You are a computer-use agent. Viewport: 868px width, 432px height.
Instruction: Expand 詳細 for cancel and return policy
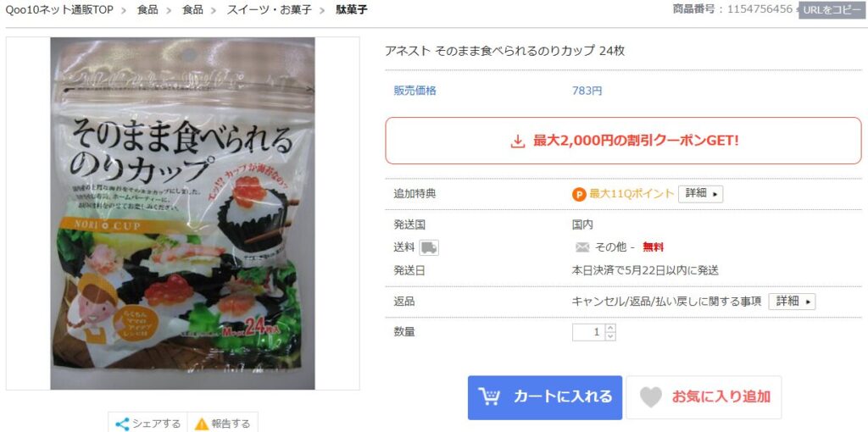(792, 302)
